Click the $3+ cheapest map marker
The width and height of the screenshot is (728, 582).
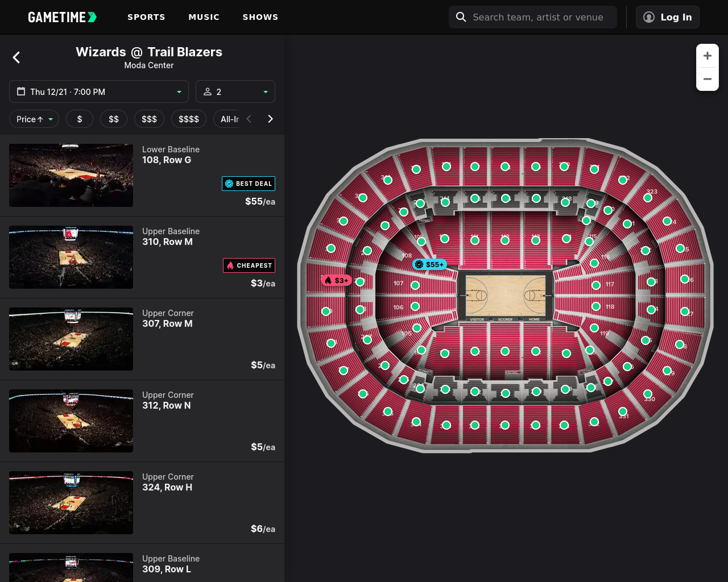[x=336, y=280]
